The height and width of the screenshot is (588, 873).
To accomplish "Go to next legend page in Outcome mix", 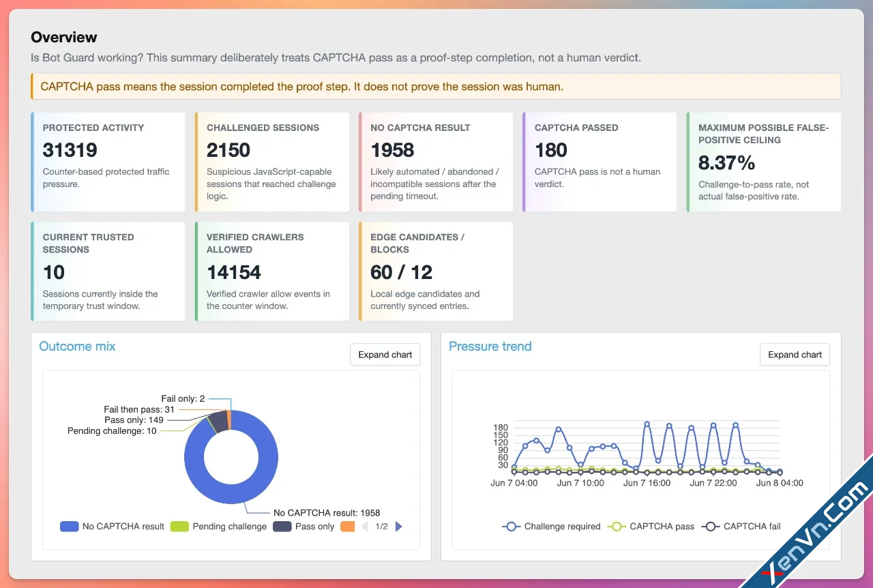I will (x=399, y=527).
